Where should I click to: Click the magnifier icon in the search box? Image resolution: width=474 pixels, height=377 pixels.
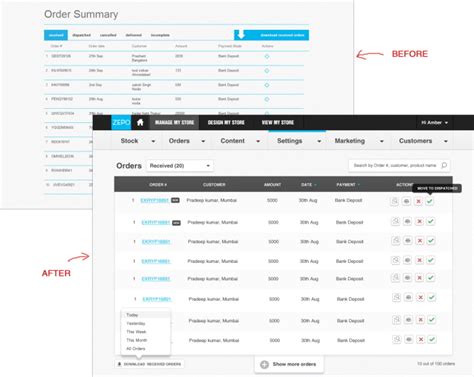pyautogui.click(x=444, y=165)
